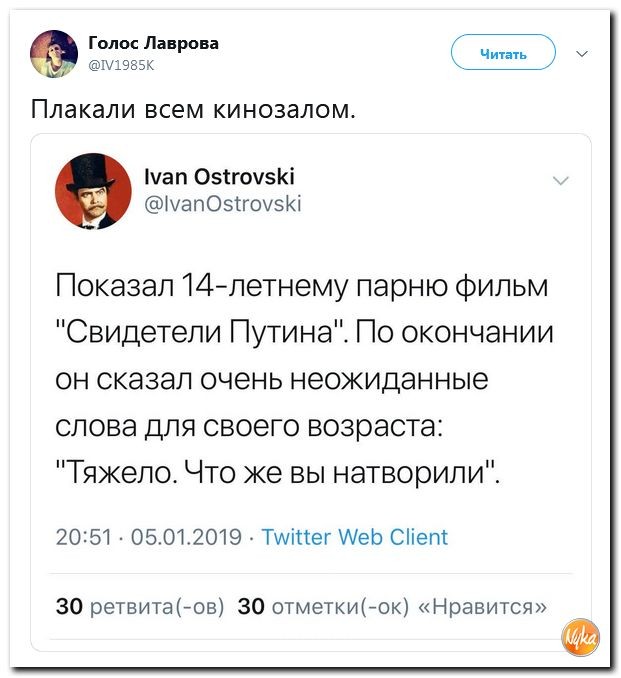Click the Голос Лаврова display name
Viewport: 621px width, 678px height.
(x=154, y=43)
